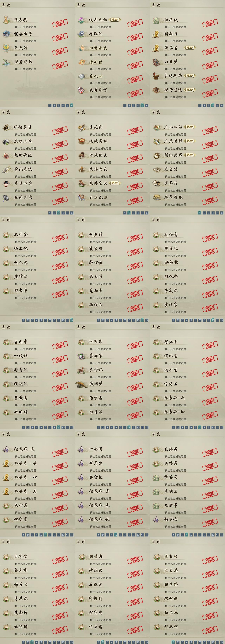Viewport: 225px width, 644px height.
Task: Click the tea house icon beside 茶馆奇缘
Action: [x=156, y=197]
